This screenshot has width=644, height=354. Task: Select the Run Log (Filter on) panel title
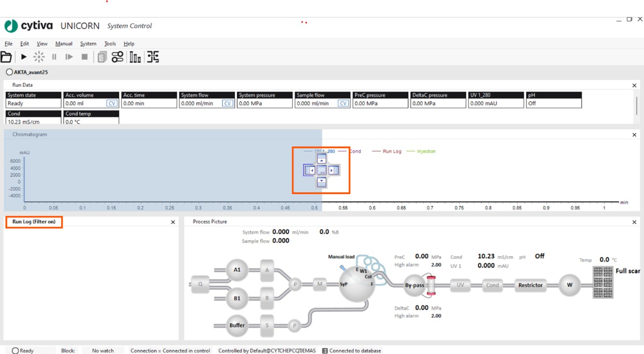coord(34,222)
